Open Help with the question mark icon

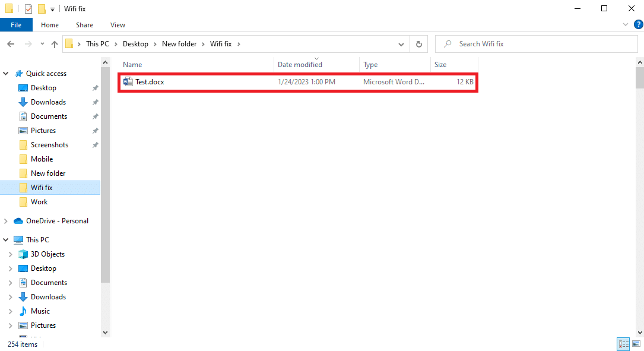[x=638, y=25]
